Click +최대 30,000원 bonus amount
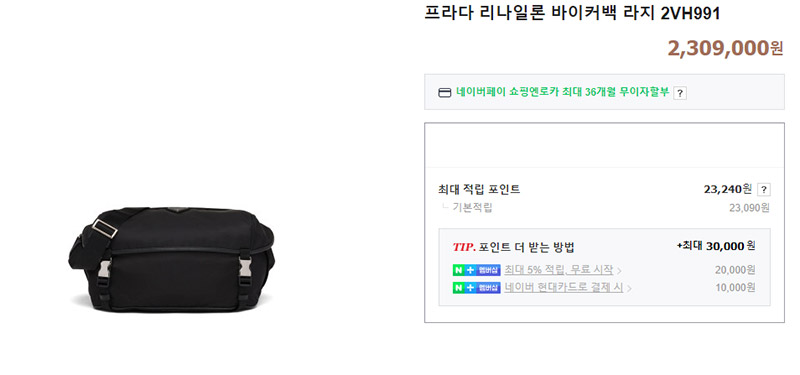This screenshot has height=375, width=800. 716,246
